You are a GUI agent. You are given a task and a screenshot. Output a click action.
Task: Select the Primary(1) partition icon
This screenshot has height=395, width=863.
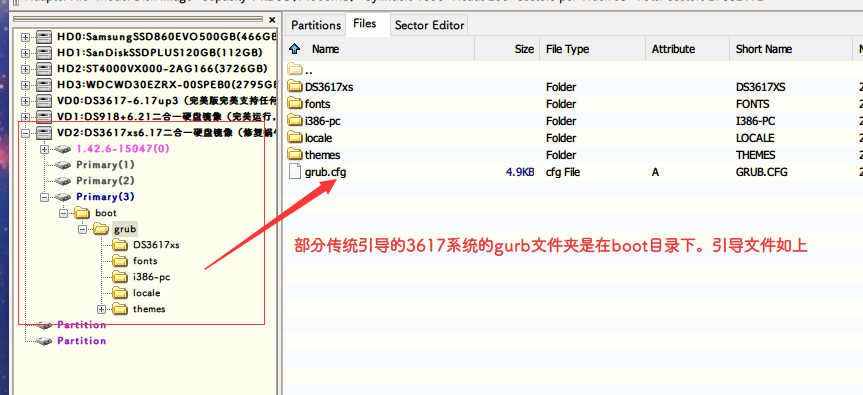coord(63,164)
